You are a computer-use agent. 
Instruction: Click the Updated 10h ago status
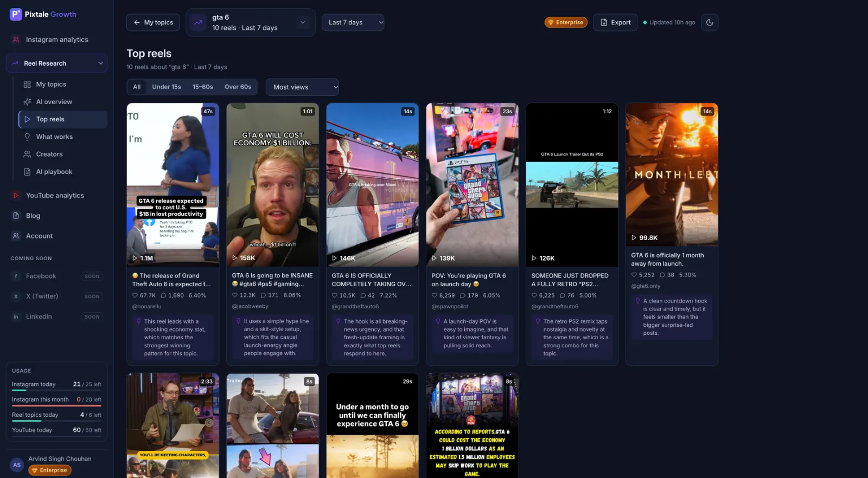pos(669,22)
